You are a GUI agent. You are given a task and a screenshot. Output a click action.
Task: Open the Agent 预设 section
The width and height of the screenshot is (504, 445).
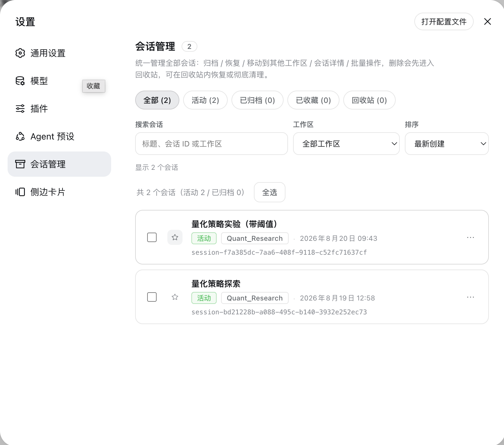click(x=59, y=136)
